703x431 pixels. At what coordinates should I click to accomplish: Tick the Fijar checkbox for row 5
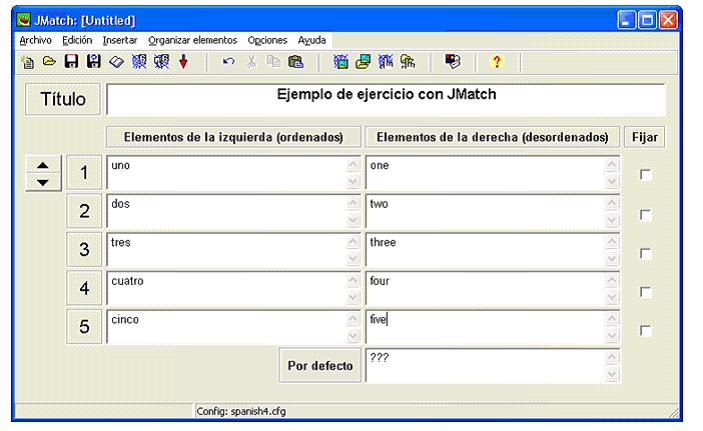(x=646, y=331)
